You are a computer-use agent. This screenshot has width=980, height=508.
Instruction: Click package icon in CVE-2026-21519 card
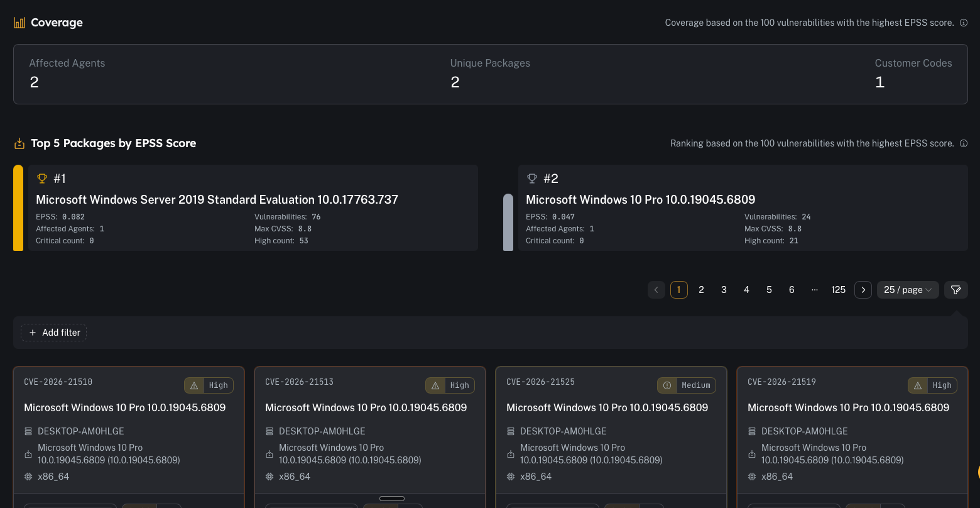point(752,454)
